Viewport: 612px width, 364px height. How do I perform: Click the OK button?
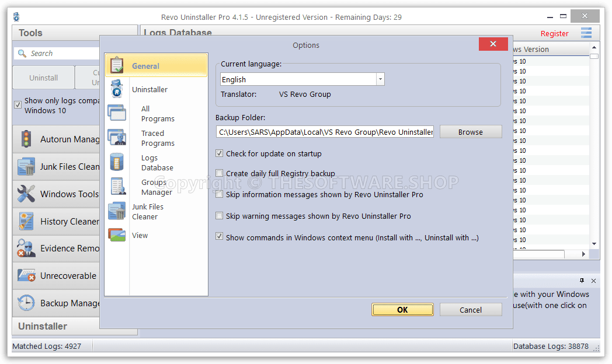click(x=402, y=310)
